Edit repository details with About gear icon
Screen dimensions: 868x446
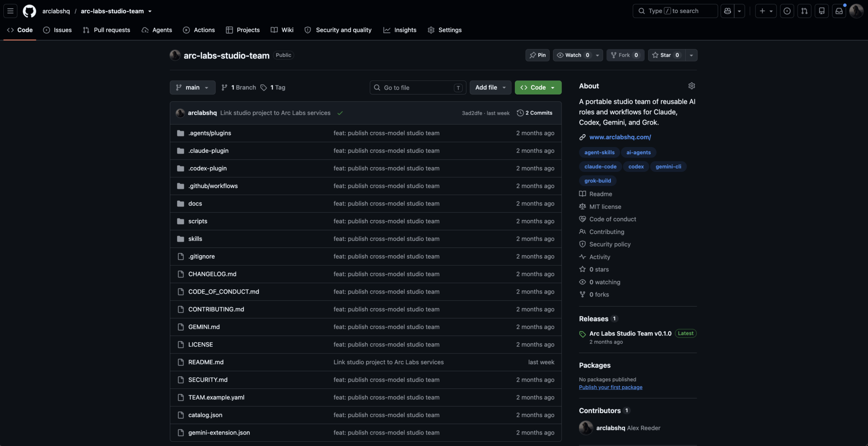tap(692, 86)
